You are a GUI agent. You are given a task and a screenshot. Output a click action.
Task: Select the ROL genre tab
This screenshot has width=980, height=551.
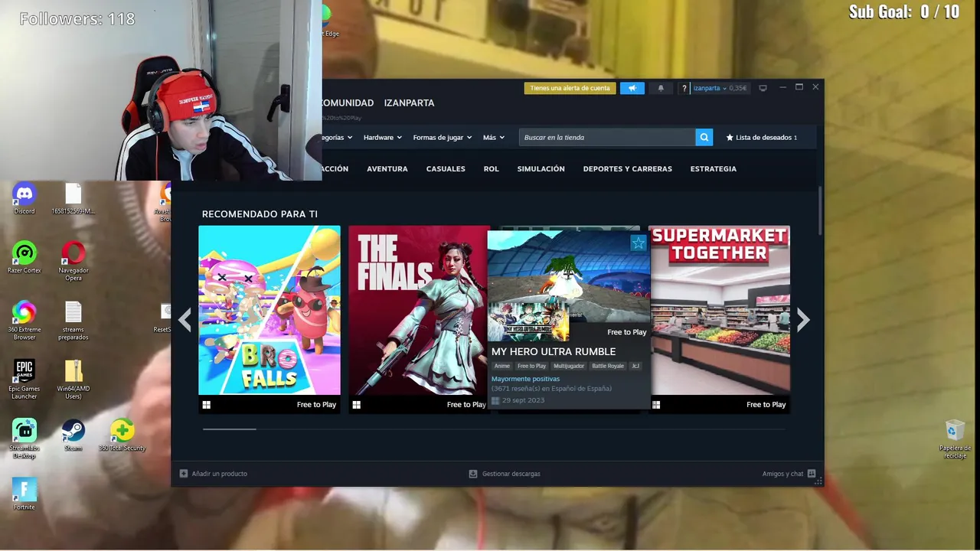pos(491,169)
